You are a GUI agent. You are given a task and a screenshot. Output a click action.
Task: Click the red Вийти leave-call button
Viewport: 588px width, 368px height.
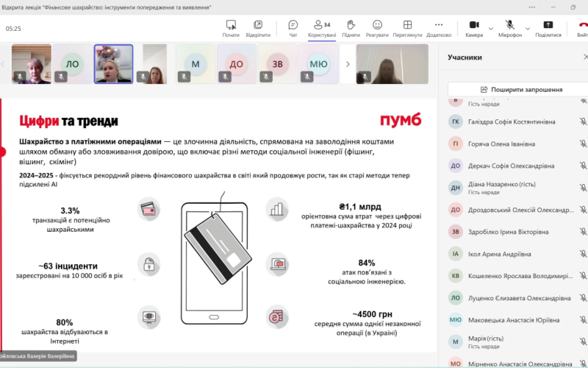tap(581, 28)
